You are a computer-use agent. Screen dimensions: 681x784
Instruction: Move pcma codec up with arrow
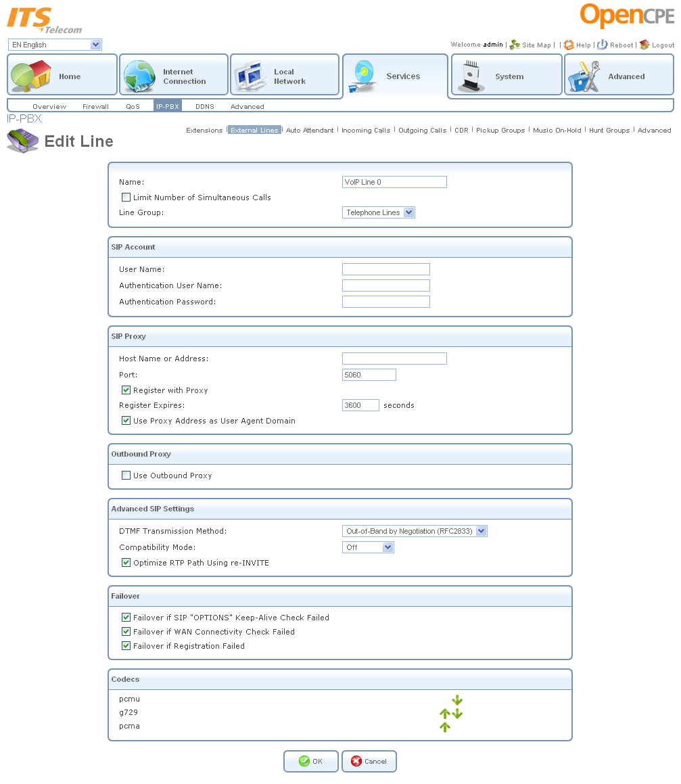tap(444, 727)
